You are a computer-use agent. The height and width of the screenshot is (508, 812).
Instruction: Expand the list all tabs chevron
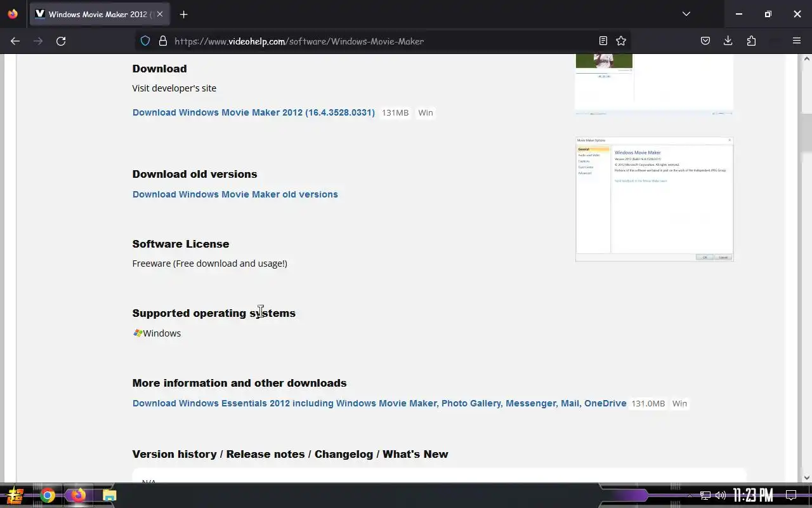pyautogui.click(x=686, y=14)
